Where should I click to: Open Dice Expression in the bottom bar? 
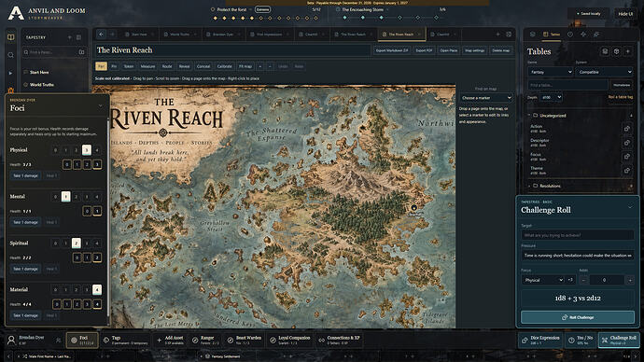(x=540, y=340)
